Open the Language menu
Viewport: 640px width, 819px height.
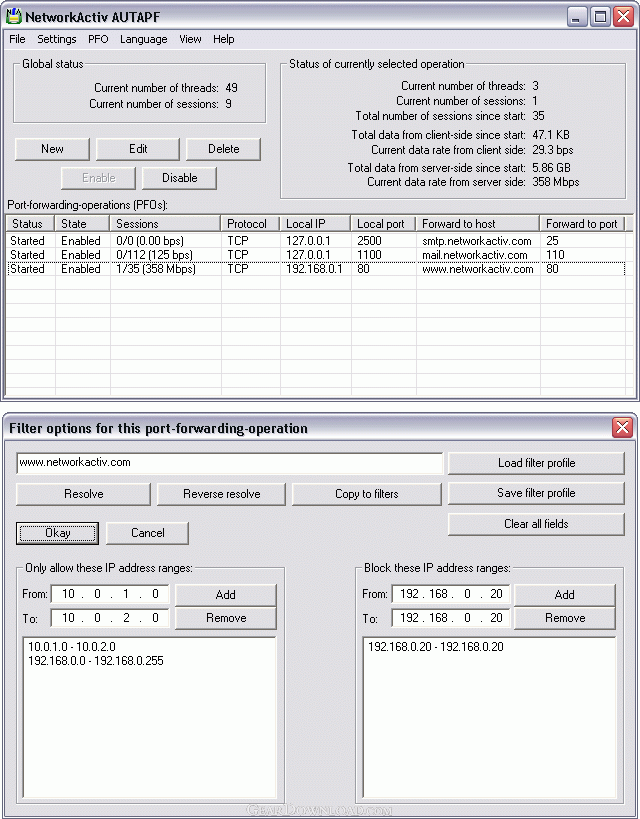click(144, 39)
